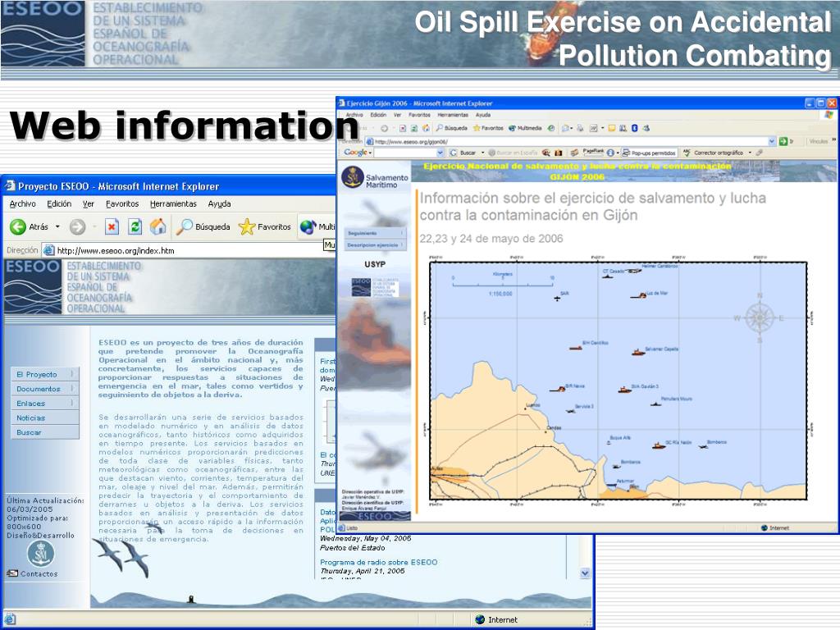Open El Proyecto sidebar link
The height and width of the screenshot is (630, 840).
tap(44, 374)
